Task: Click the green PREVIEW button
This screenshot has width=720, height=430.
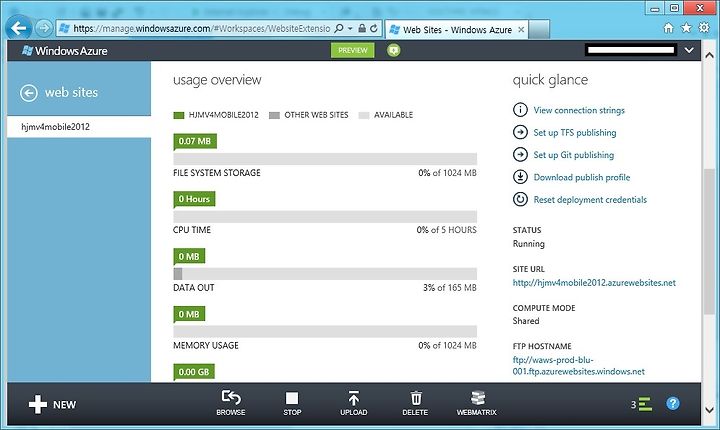Action: [353, 50]
